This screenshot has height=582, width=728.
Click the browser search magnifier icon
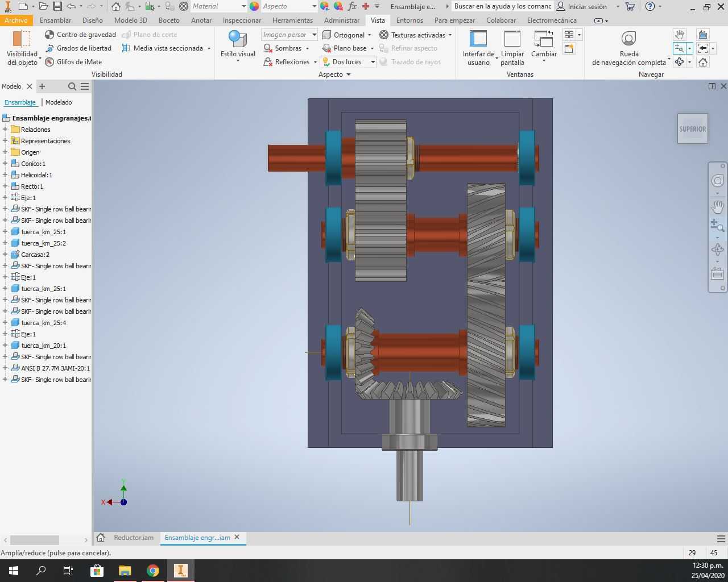[x=72, y=86]
